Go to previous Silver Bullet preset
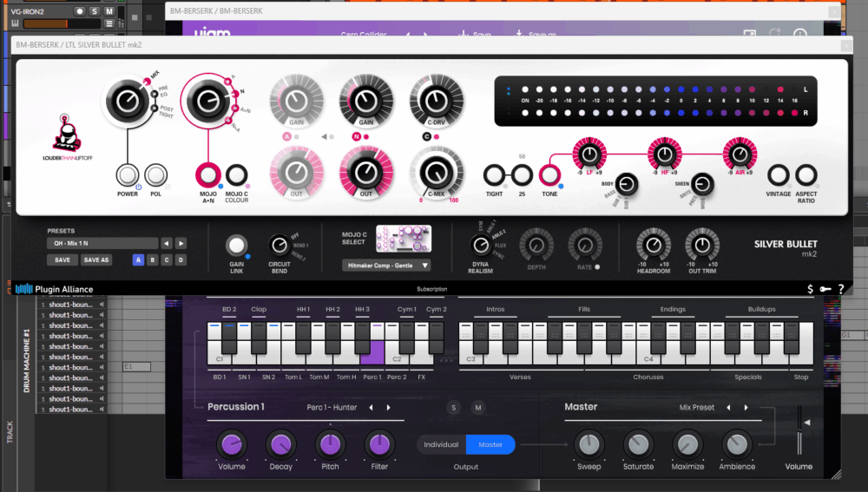This screenshot has width=868, height=492. coord(166,244)
